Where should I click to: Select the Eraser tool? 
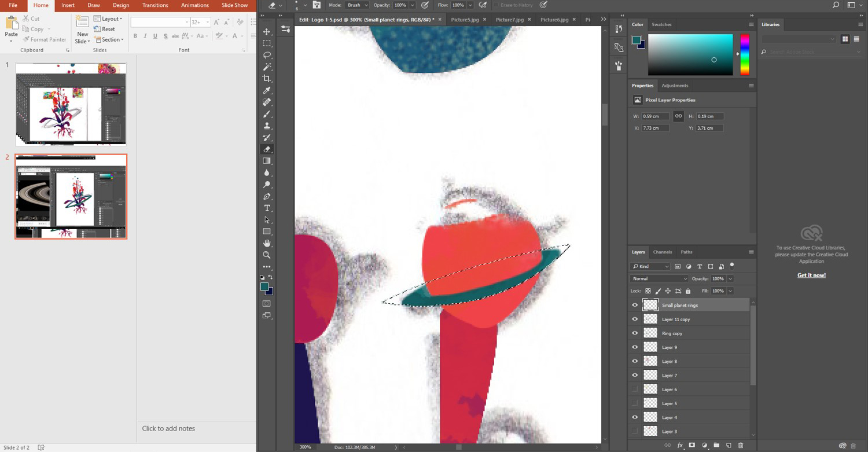click(x=267, y=149)
